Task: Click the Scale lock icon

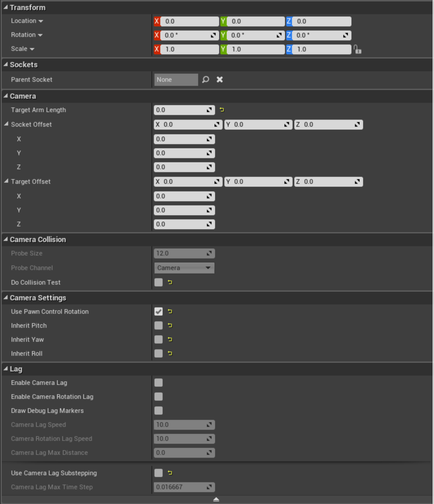Action: tap(357, 49)
